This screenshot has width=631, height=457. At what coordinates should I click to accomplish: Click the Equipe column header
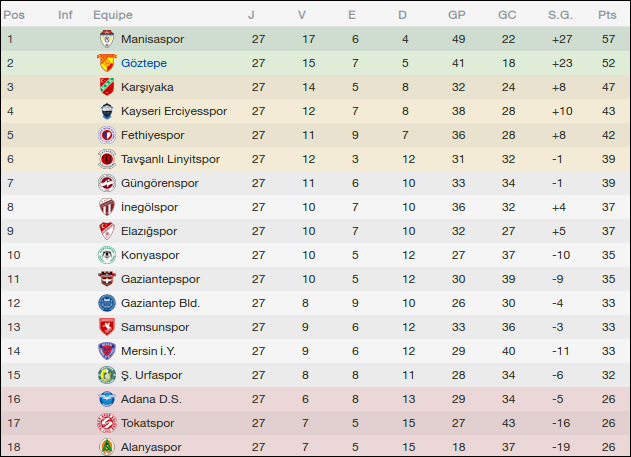point(113,15)
